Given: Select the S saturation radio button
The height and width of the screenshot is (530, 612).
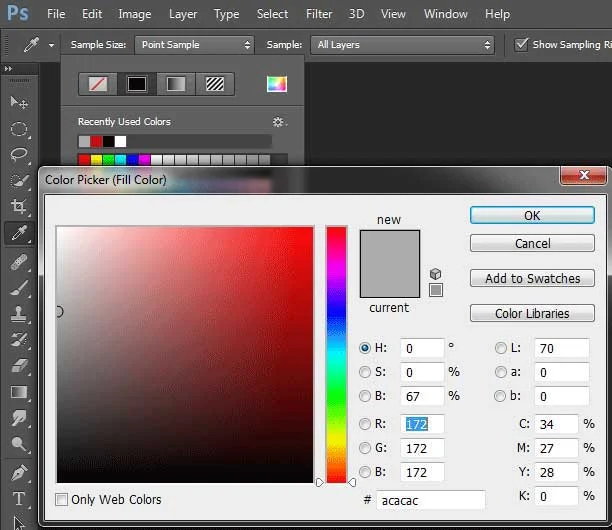Looking at the screenshot, I should tap(365, 372).
